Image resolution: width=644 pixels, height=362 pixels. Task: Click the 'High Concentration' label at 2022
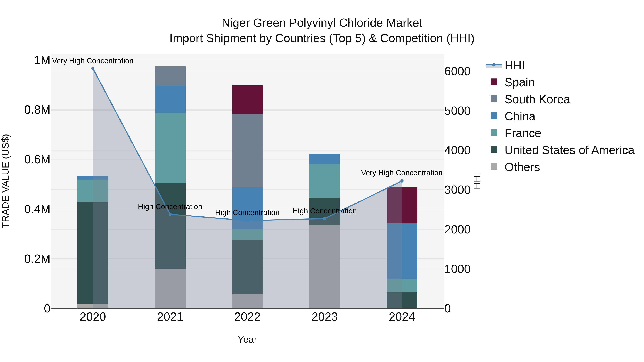pyautogui.click(x=247, y=213)
